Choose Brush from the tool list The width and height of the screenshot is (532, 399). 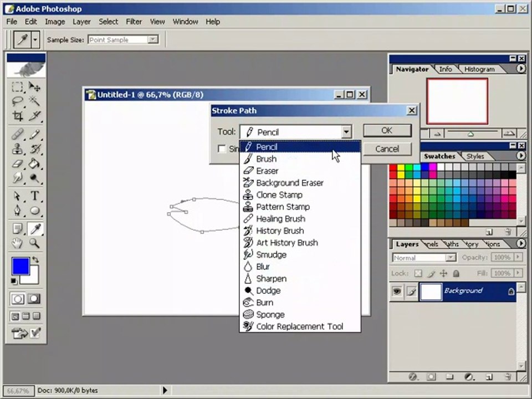[300, 159]
